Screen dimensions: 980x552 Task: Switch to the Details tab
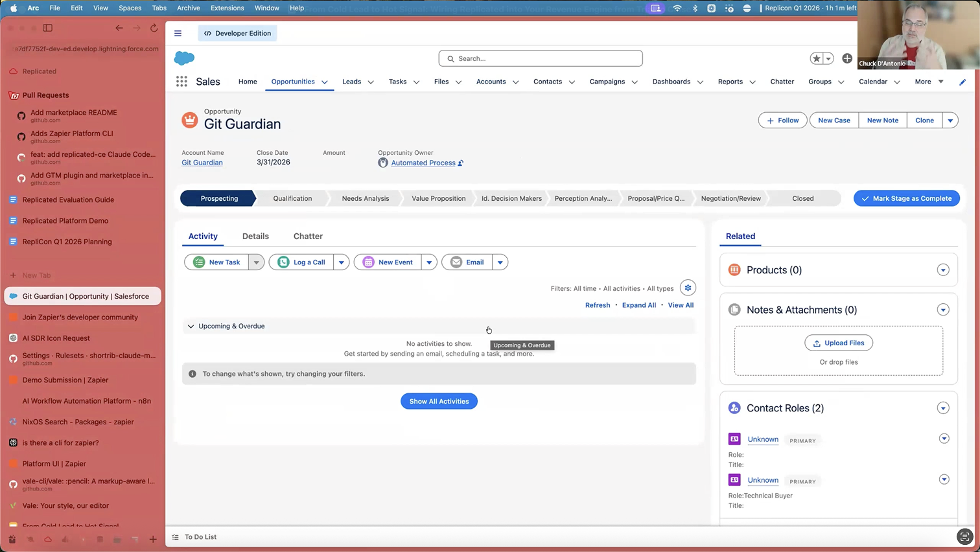pos(255,236)
